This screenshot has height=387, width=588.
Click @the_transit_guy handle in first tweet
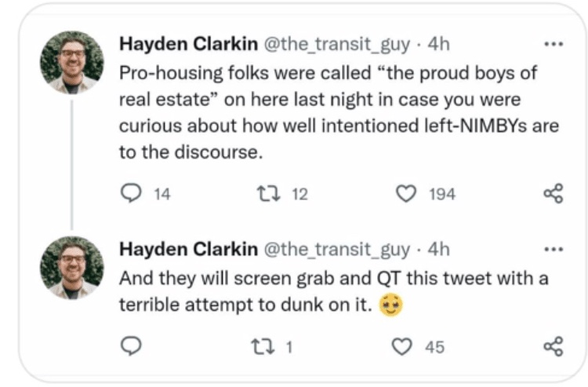[332, 45]
